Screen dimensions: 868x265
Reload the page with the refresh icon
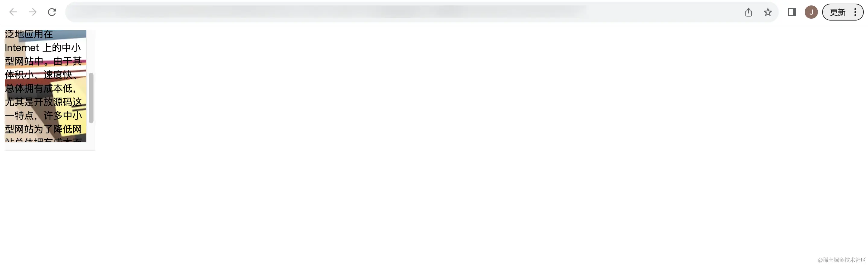coord(52,12)
